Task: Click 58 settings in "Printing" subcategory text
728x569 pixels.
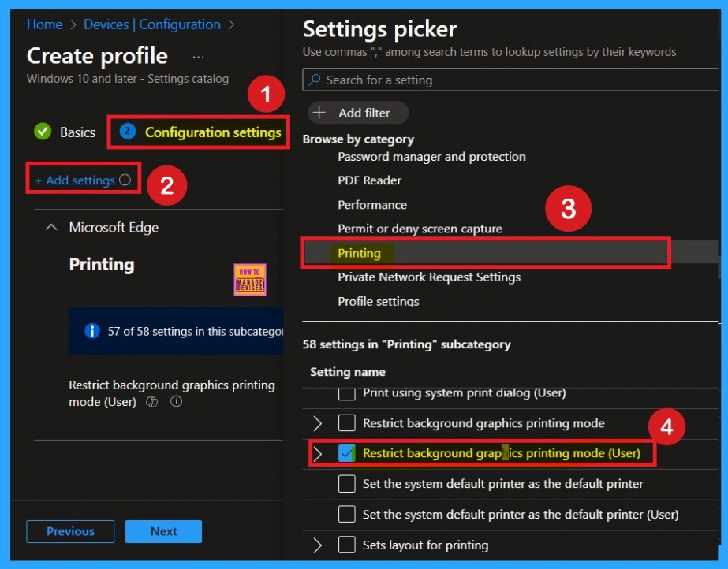Action: [406, 344]
